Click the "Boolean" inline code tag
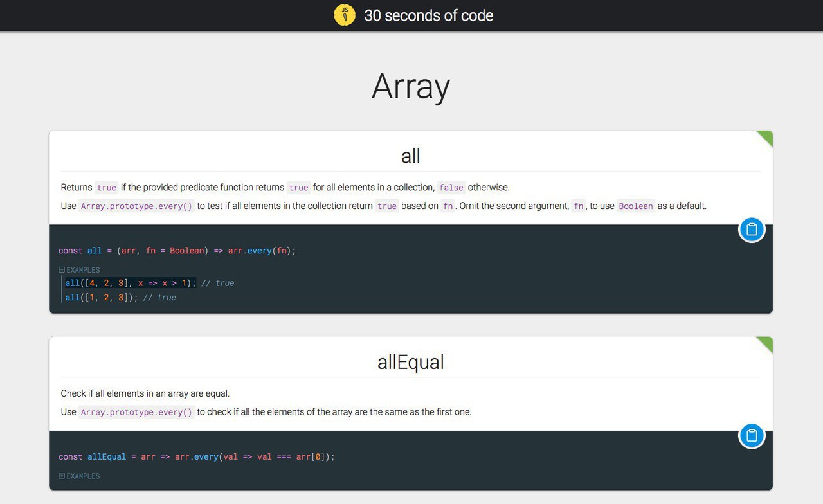 click(635, 206)
